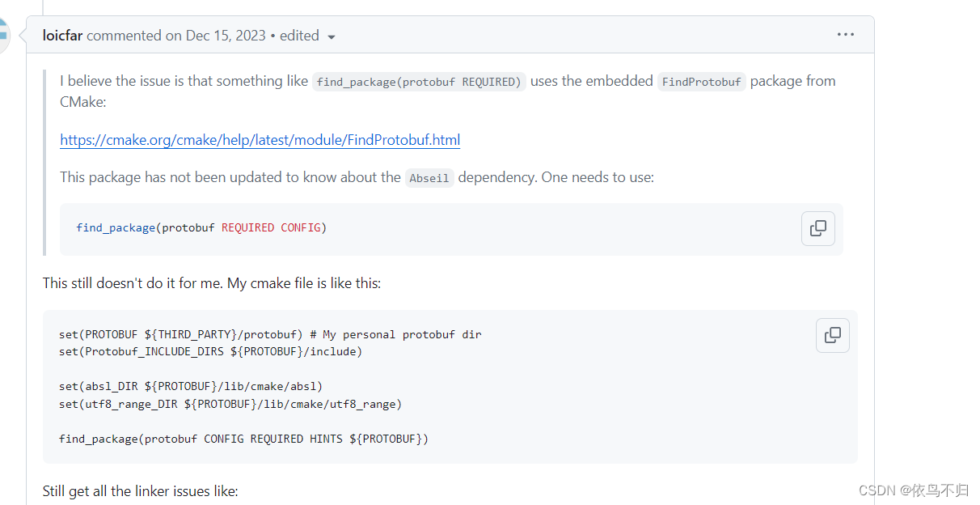
Task: Select the FindProtobuf inline code badge
Action: click(x=701, y=81)
